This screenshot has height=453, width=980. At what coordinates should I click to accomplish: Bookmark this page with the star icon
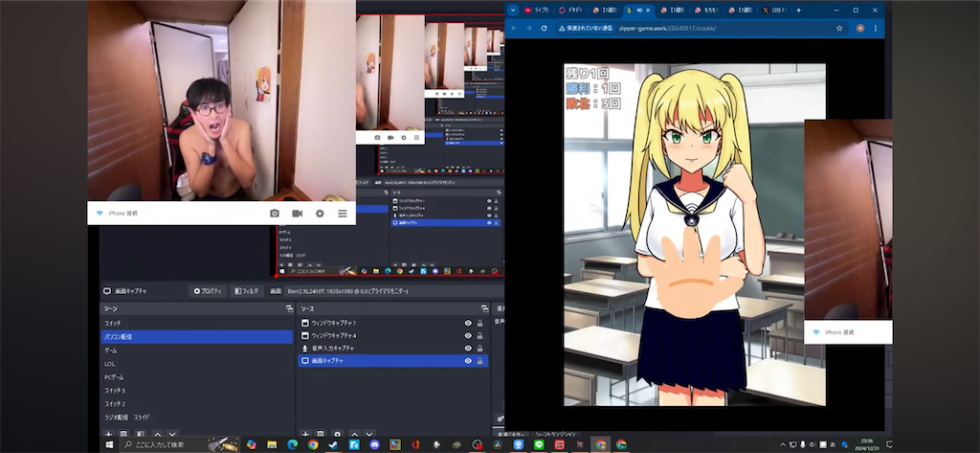(x=839, y=28)
